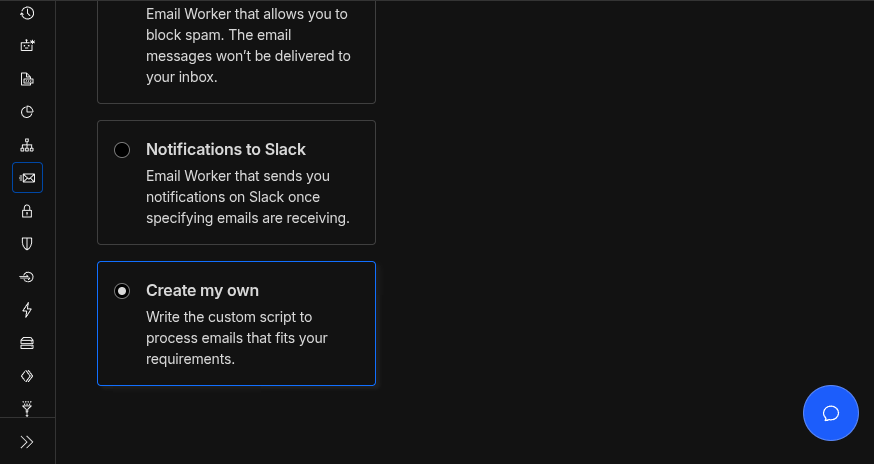Select the Notifications to Slack radio button
This screenshot has width=874, height=464.
point(122,150)
